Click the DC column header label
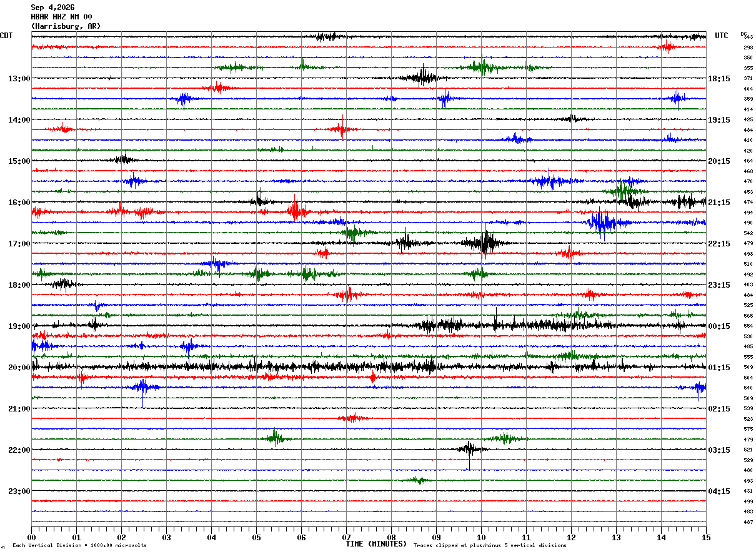The image size is (756, 554). coord(744,33)
